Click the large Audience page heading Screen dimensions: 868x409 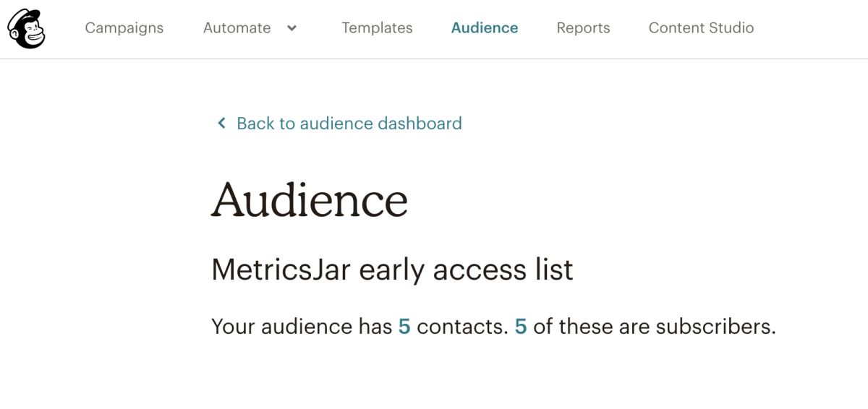click(x=310, y=199)
